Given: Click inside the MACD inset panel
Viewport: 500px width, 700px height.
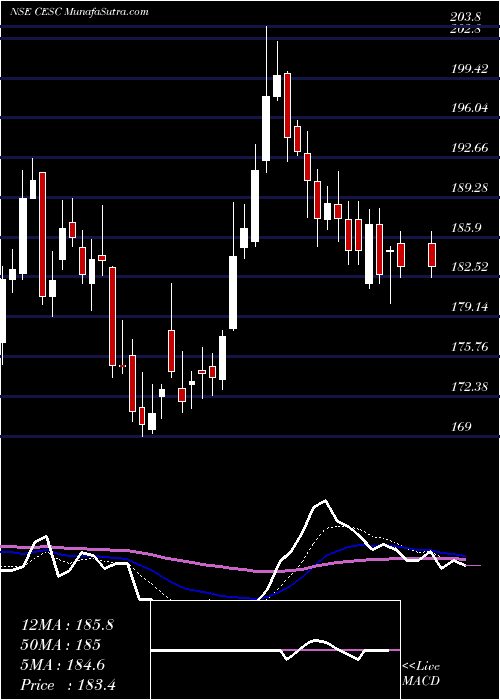Looking at the screenshot, I should tap(276, 650).
